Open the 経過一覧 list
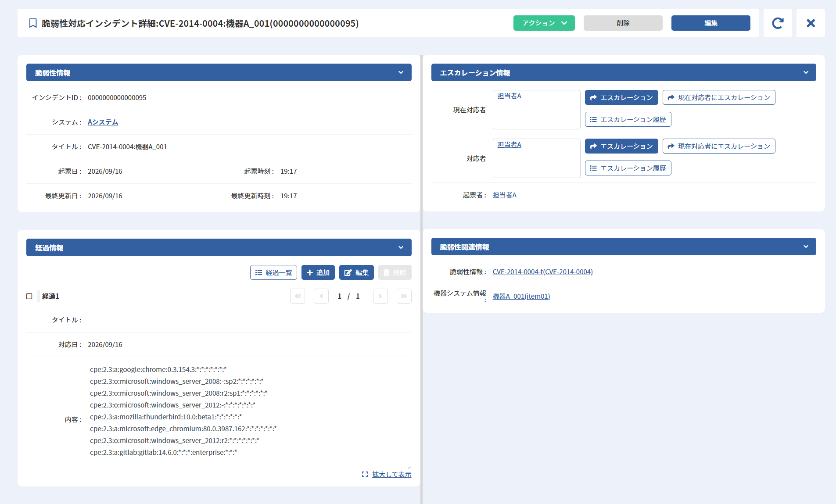The width and height of the screenshot is (836, 504). (x=273, y=273)
